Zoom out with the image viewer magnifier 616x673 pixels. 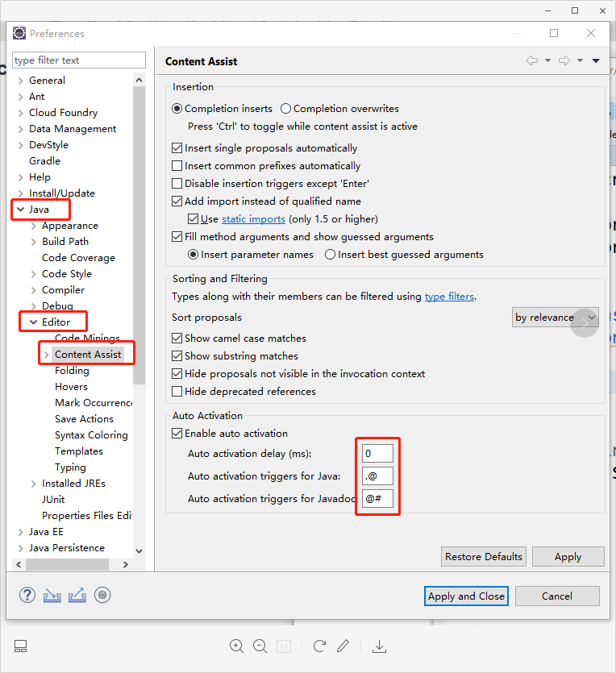[260, 646]
